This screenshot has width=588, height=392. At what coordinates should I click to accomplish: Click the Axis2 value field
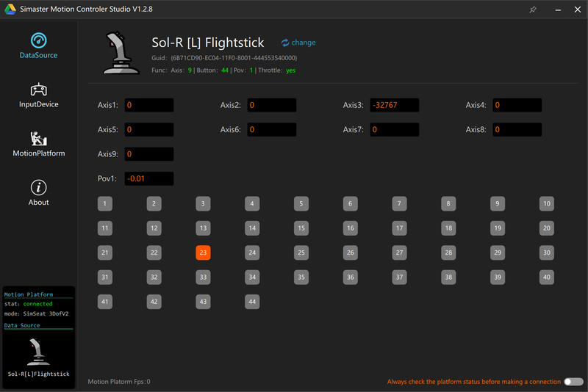point(271,105)
